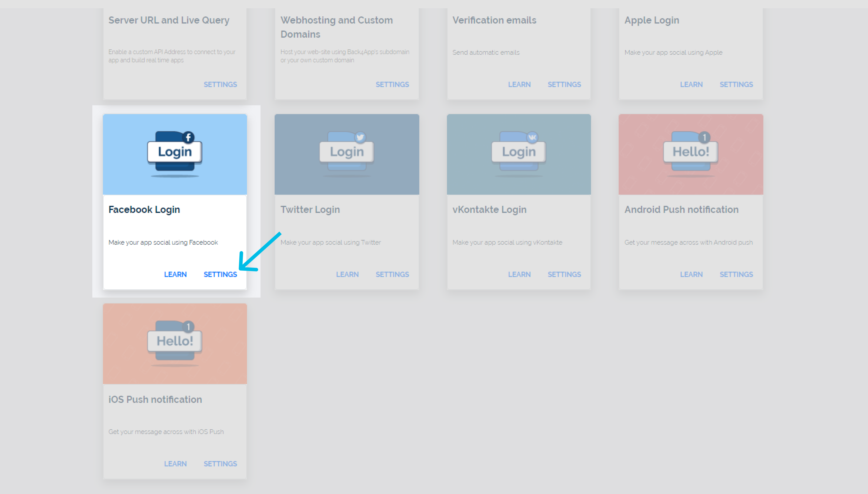Screen dimensions: 868x494
Task: Click the Facebook Login illustration
Action: 175,154
